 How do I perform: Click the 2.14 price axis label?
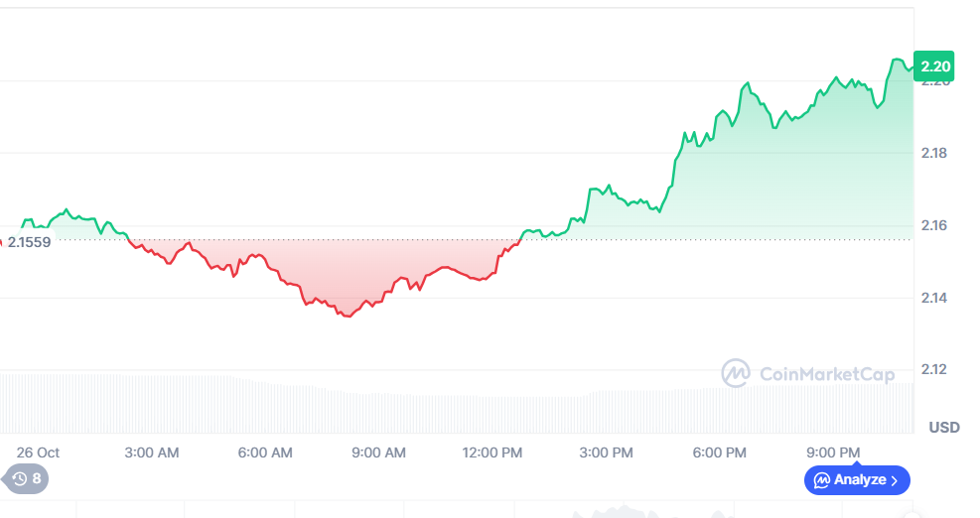(935, 298)
